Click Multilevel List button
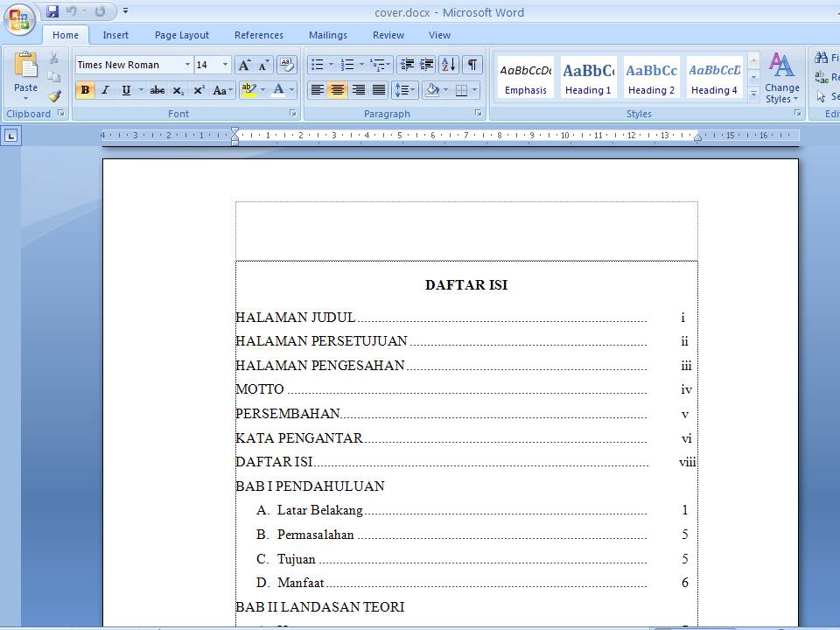Screen dimensions: 840x630 coord(378,65)
